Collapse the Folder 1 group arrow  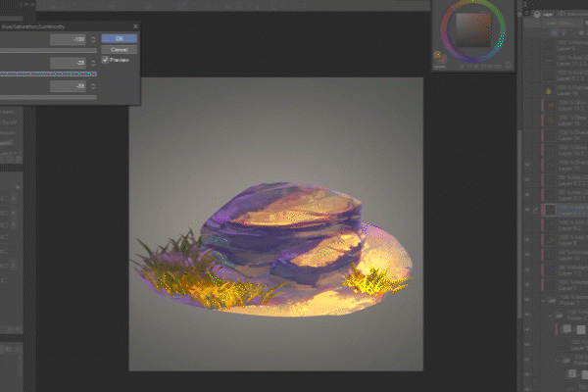point(544,301)
